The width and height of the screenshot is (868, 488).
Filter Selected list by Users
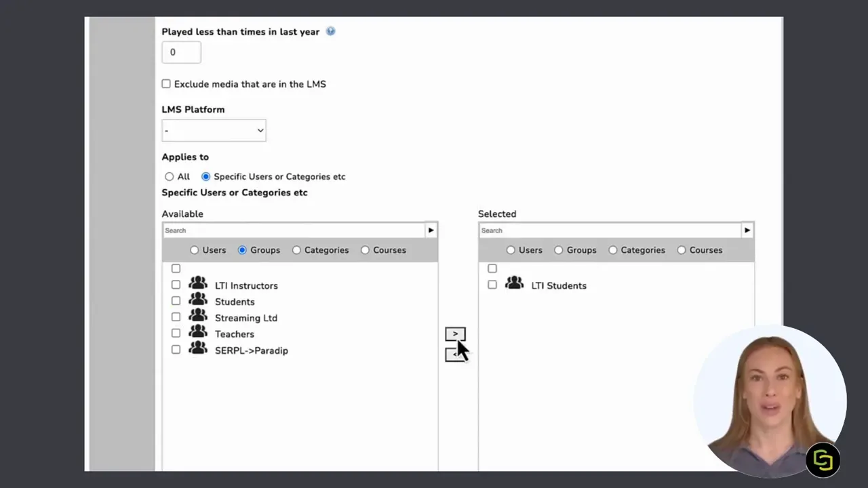(511, 250)
